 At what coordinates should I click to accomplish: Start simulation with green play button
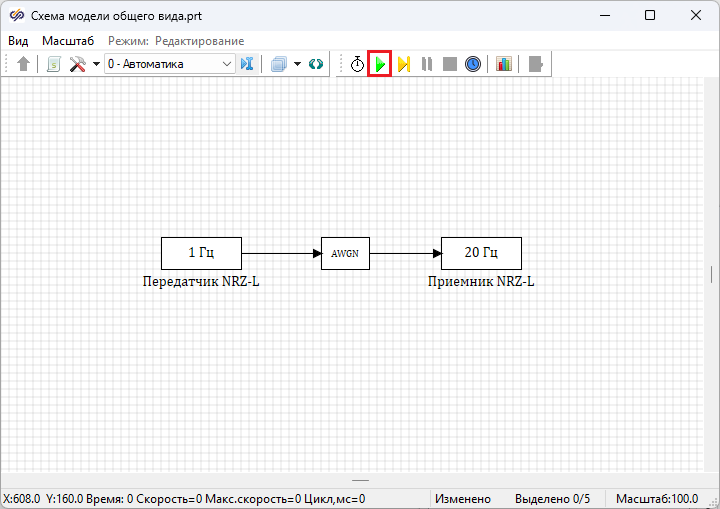coord(380,64)
